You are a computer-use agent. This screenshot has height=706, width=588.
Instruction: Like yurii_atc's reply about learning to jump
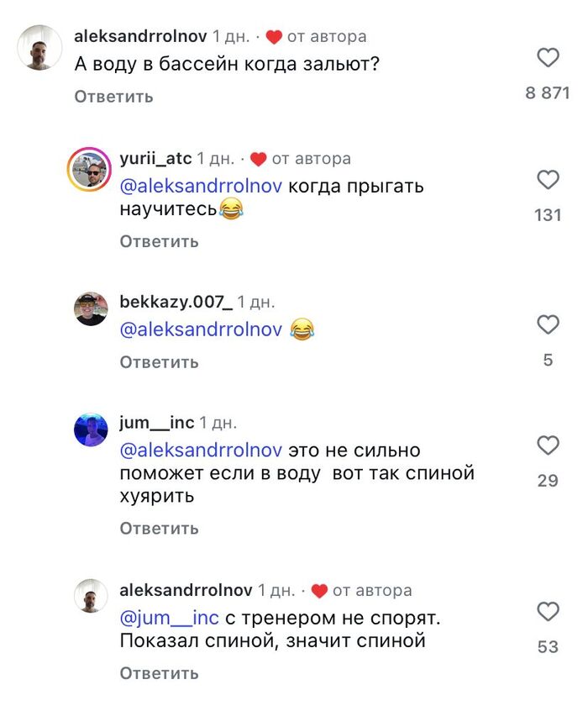pos(548,180)
